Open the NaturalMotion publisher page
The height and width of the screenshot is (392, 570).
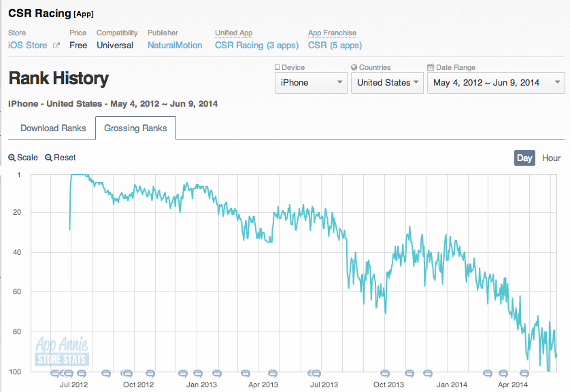pos(175,46)
